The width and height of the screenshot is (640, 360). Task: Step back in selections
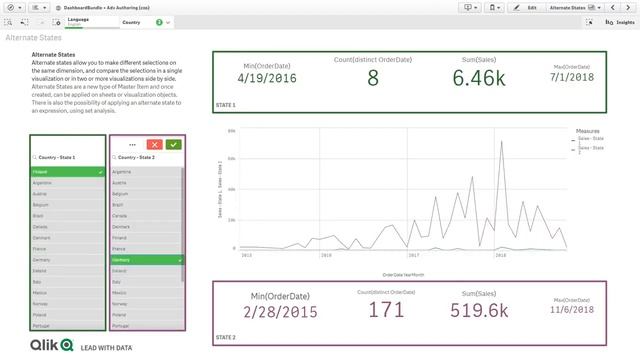[24, 22]
